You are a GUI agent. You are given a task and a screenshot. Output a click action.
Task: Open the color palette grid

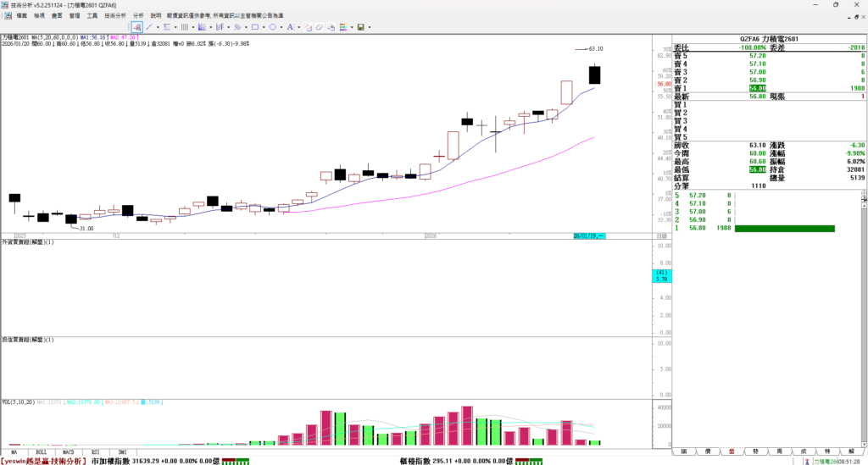[342, 27]
